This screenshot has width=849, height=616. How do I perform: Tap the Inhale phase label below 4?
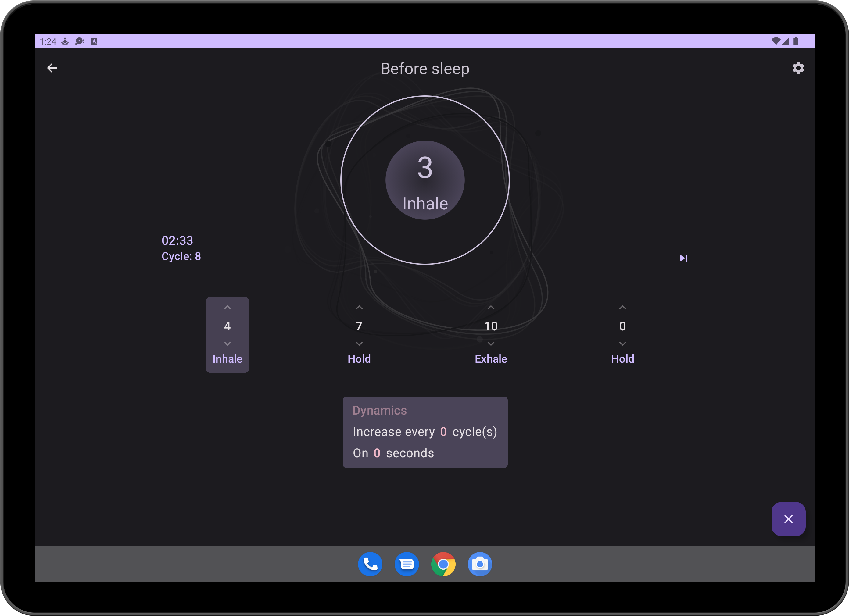[x=227, y=359]
